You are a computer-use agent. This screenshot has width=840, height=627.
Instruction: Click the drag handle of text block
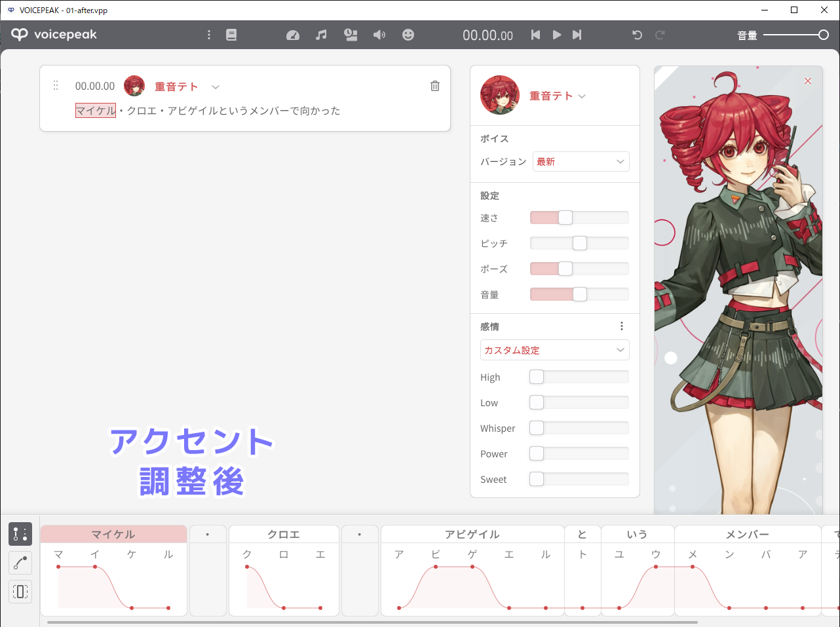pos(56,86)
